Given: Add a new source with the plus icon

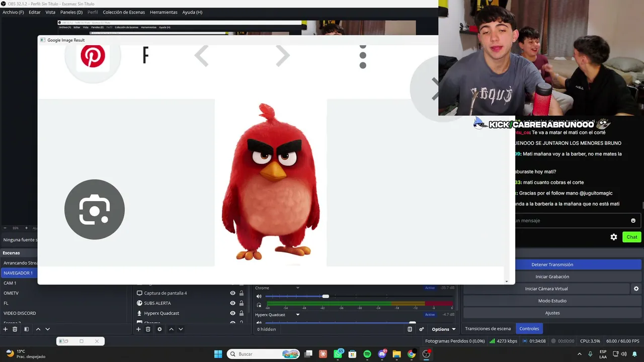Looking at the screenshot, I should click(x=138, y=329).
